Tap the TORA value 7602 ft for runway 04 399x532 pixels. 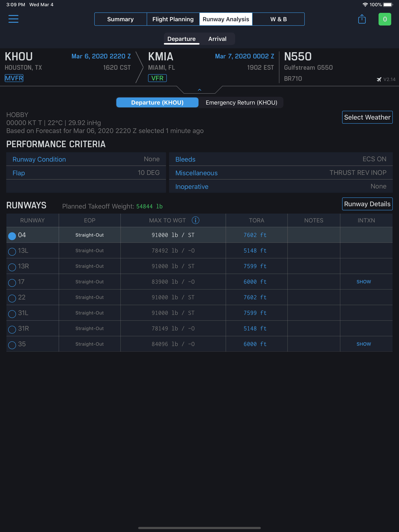click(255, 235)
